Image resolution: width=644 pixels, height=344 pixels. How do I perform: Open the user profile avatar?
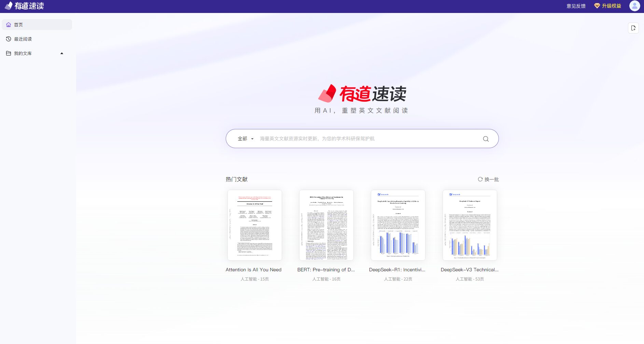634,6
